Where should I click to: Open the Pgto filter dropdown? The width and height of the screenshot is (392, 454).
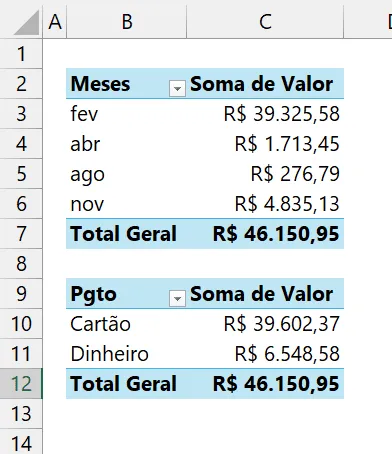click(x=177, y=298)
